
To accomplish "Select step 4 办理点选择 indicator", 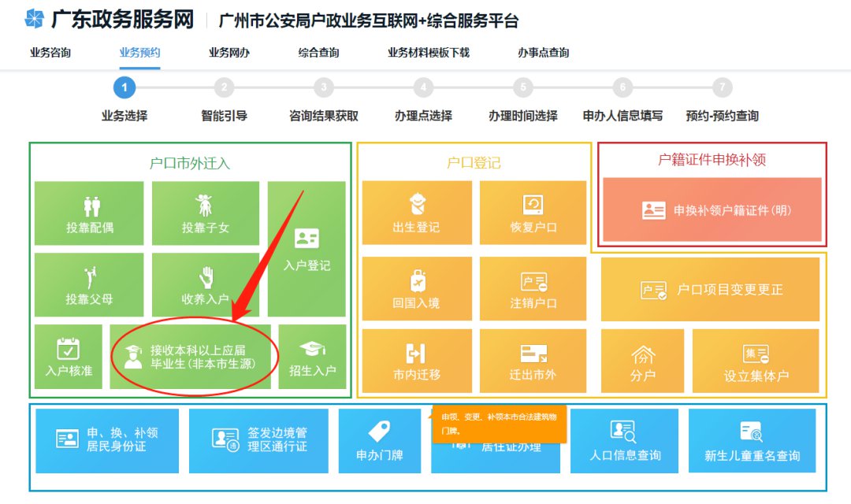I will click(x=422, y=88).
